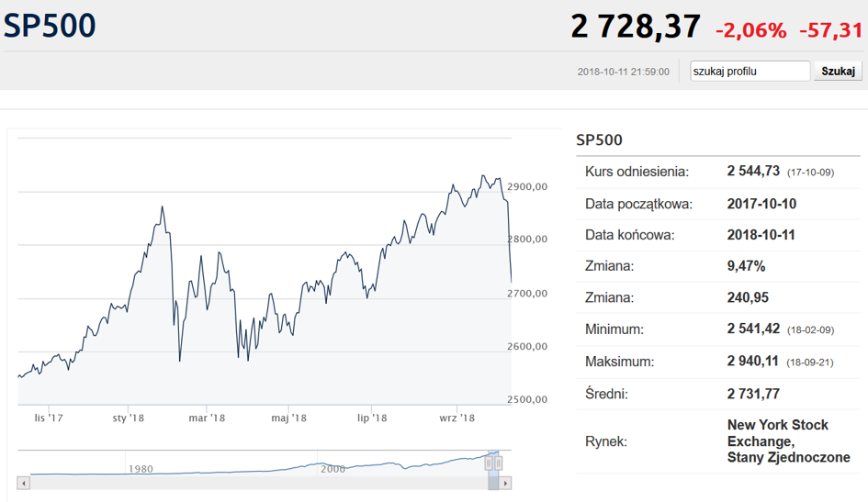Click the SP500 page title
Viewport: 868px width, 502px height.
(51, 26)
